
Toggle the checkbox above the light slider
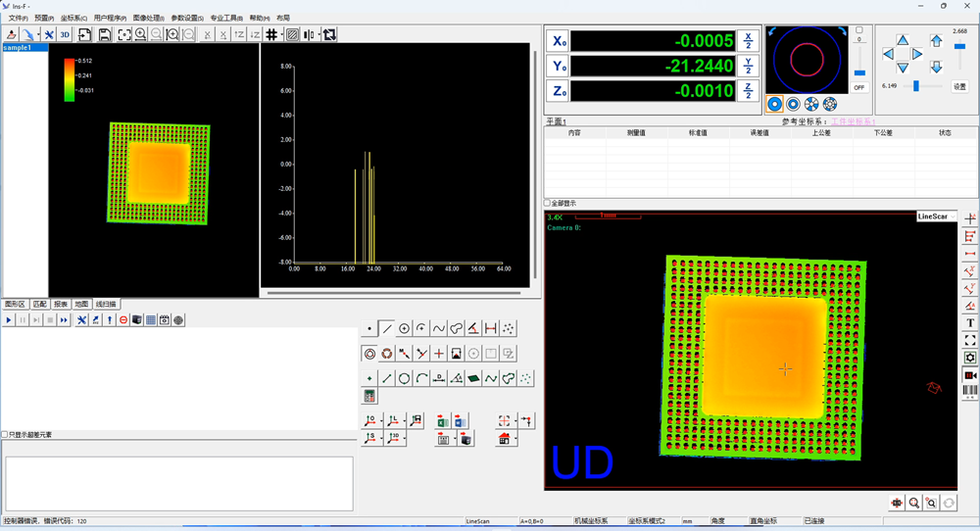pos(859,30)
